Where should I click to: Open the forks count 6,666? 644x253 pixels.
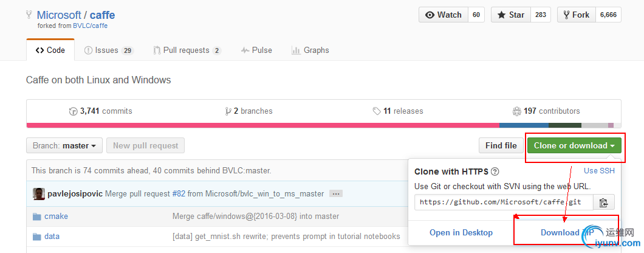[x=608, y=15]
